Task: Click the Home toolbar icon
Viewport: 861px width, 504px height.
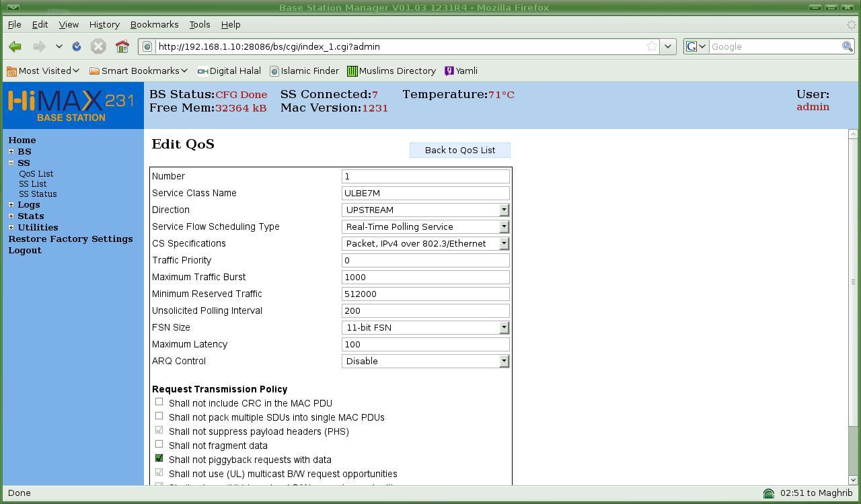Action: click(x=122, y=46)
